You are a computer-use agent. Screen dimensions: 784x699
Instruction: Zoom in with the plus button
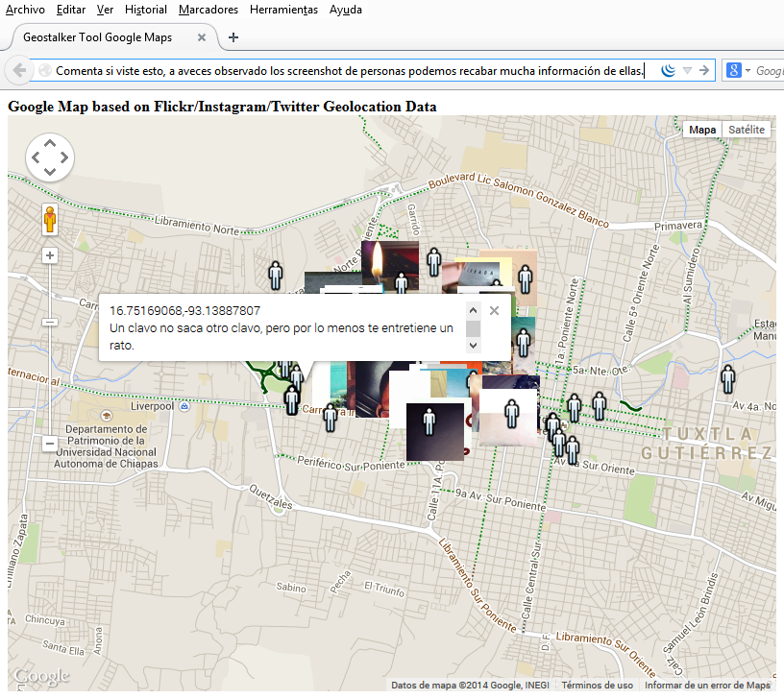pyautogui.click(x=50, y=255)
